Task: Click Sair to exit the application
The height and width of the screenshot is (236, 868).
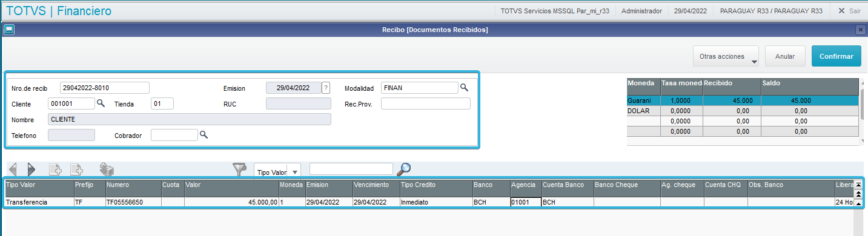Action: [x=849, y=11]
